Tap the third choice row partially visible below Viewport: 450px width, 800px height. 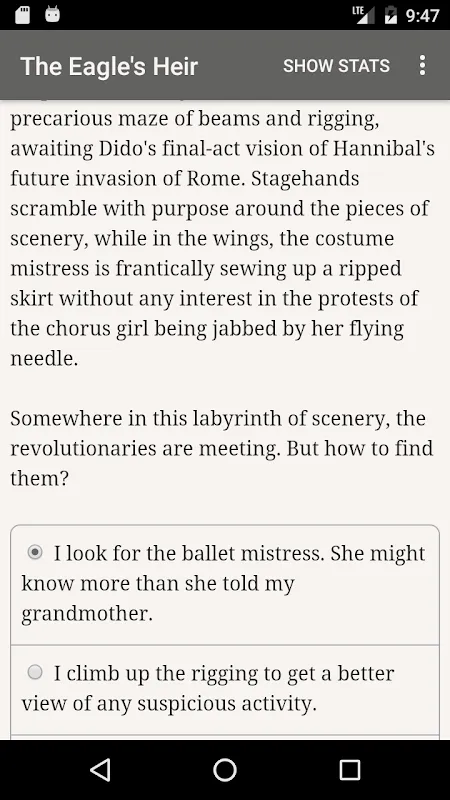click(x=225, y=737)
